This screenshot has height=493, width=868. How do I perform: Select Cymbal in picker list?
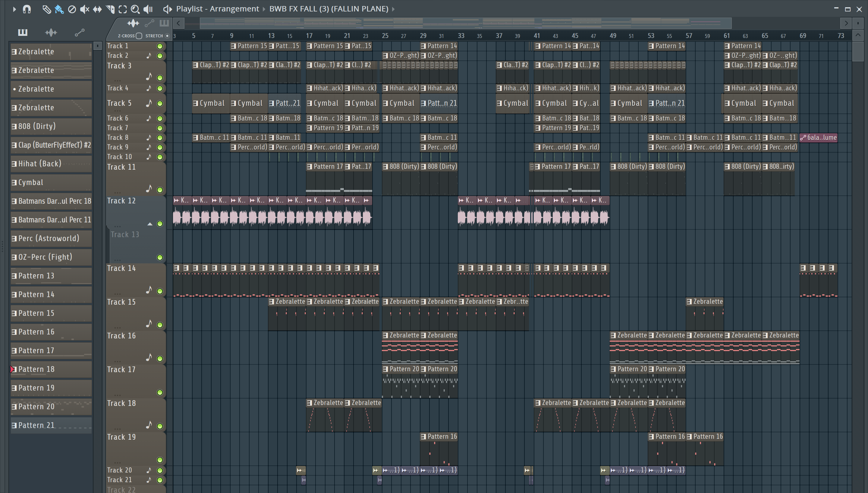[51, 183]
